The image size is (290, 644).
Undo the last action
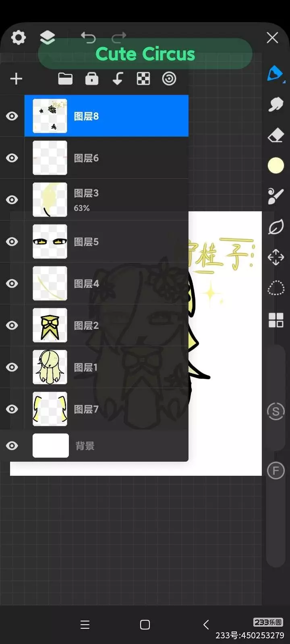pos(88,37)
